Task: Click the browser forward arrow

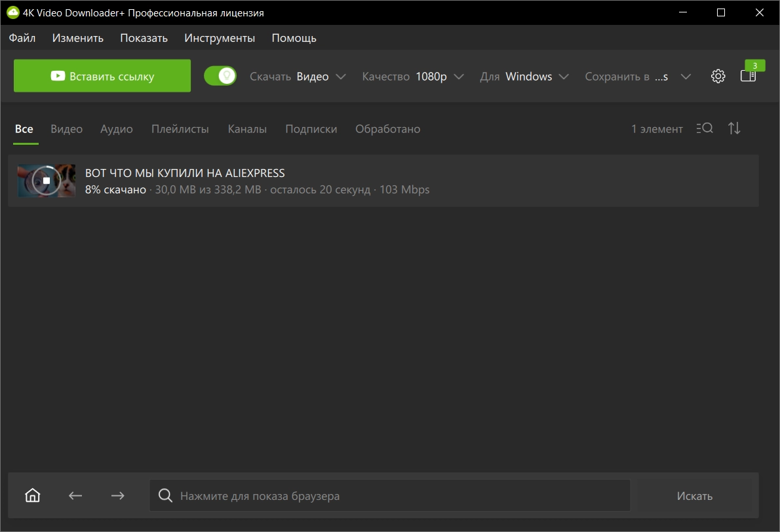Action: click(x=118, y=495)
